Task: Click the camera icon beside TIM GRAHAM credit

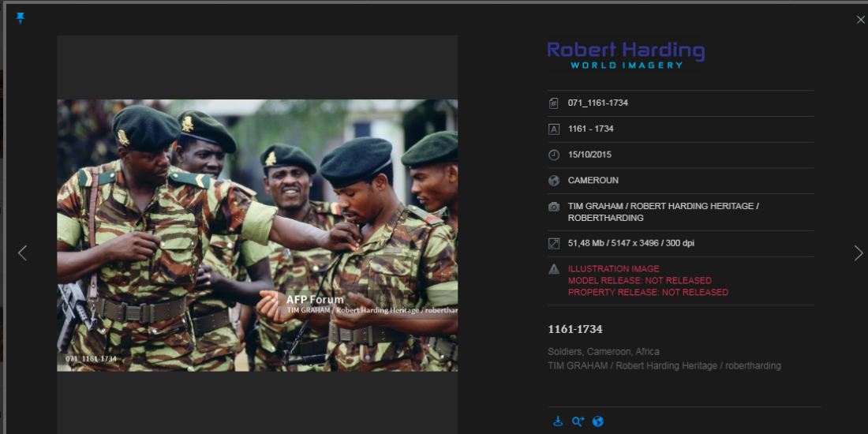Action: click(x=554, y=207)
